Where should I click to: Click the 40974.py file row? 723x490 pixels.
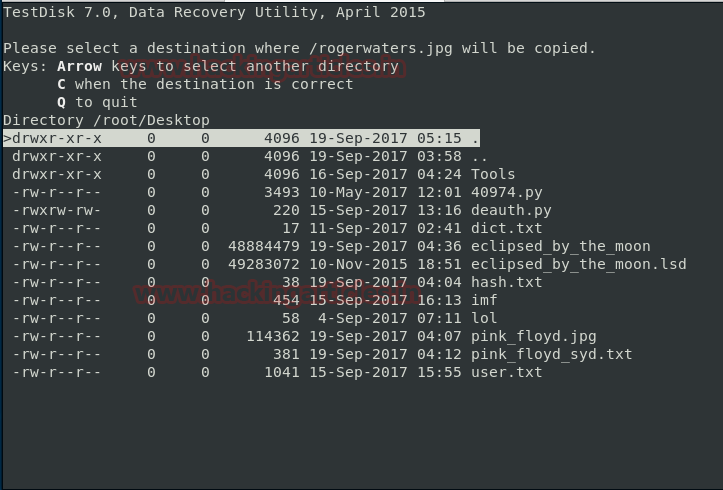[277, 192]
